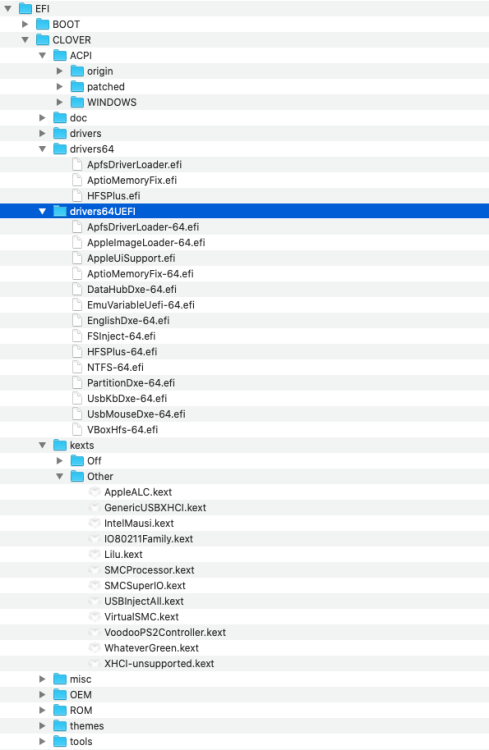Select the Lilu.kext file icon
This screenshot has width=489, height=750.
95,554
